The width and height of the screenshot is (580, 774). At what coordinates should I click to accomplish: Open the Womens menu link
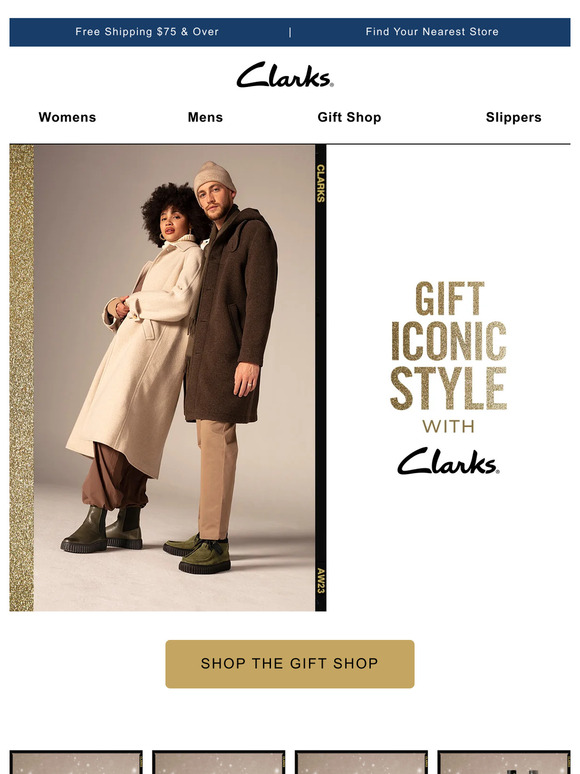(x=67, y=117)
